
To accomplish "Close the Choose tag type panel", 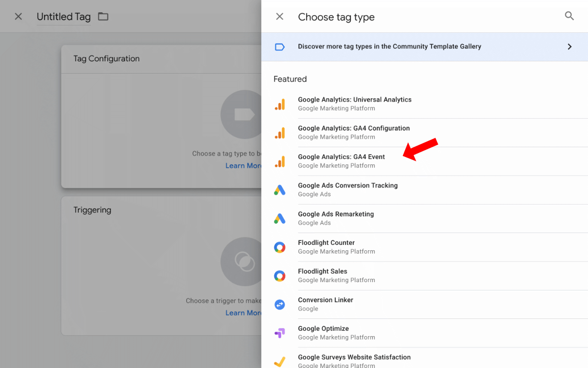I will click(x=280, y=17).
